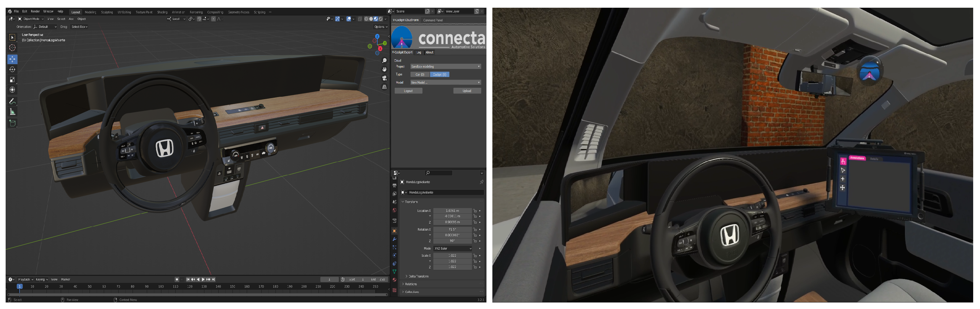980x309 pixels.
Task: Select the Measure tool
Action: [x=12, y=112]
